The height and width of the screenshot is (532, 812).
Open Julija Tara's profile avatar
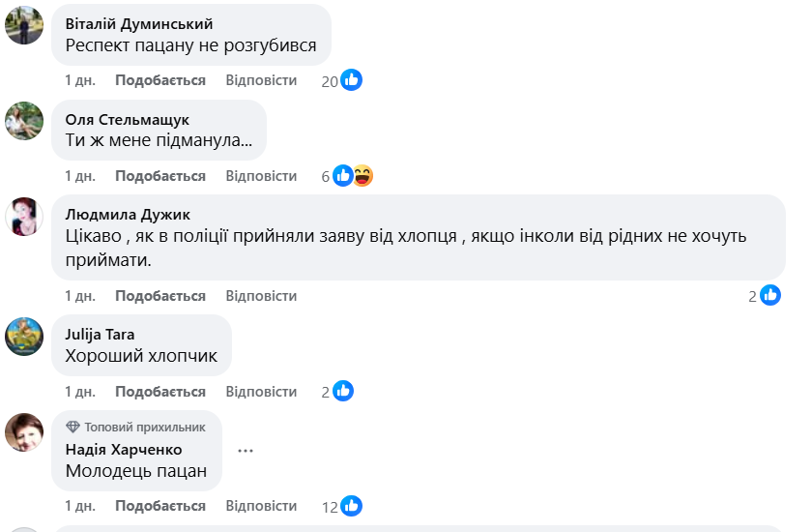pyautogui.click(x=24, y=336)
